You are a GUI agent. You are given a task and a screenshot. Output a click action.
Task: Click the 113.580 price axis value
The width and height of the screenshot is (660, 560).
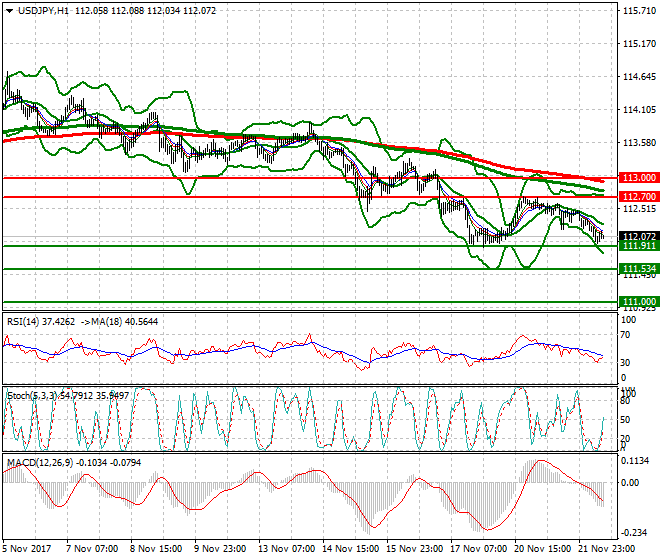639,143
